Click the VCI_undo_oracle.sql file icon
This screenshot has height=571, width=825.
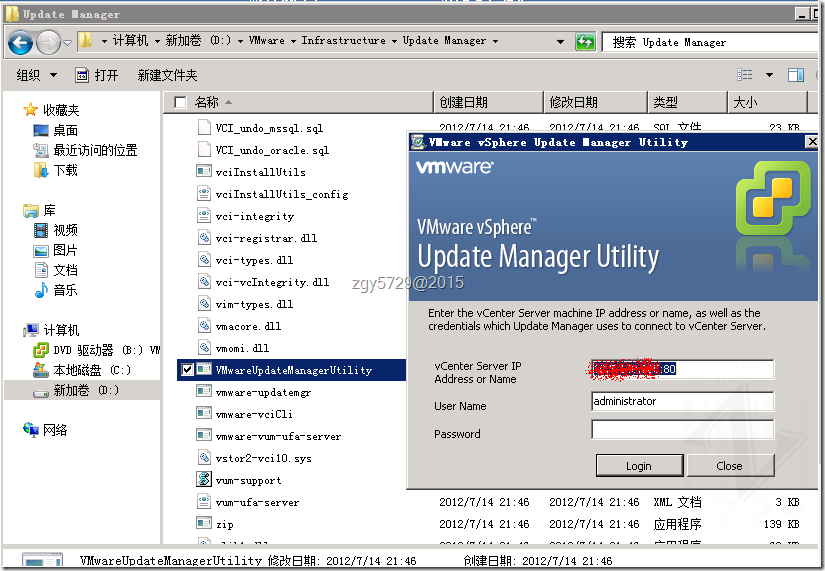(204, 150)
